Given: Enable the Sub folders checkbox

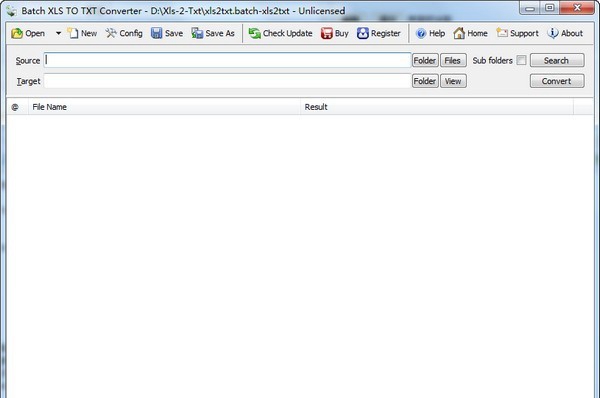Looking at the screenshot, I should click(x=521, y=60).
